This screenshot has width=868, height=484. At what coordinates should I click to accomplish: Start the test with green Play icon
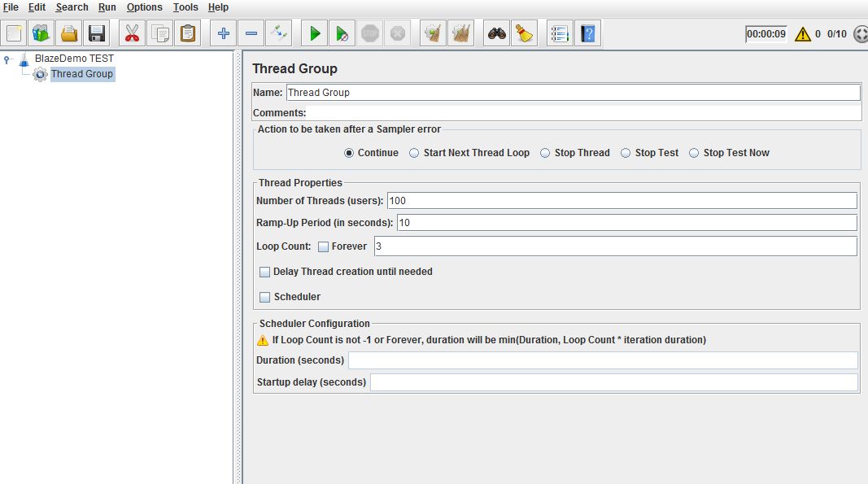pos(314,33)
